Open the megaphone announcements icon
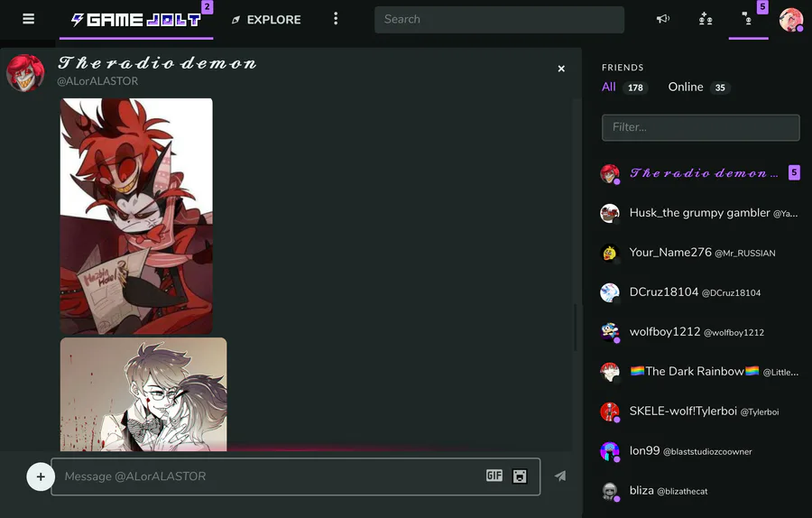Screen dimensions: 812x518 pyautogui.click(x=663, y=19)
